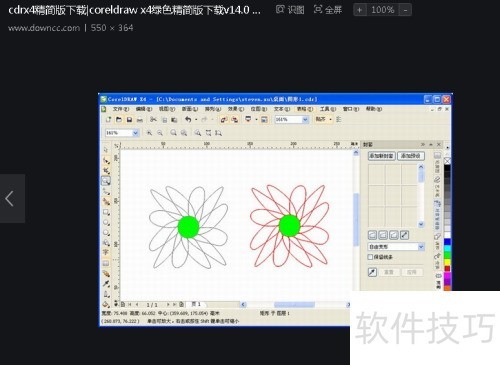Click the eyedropper icon in the envelope docker
Viewport: 500px width, 365px height.
372,272
